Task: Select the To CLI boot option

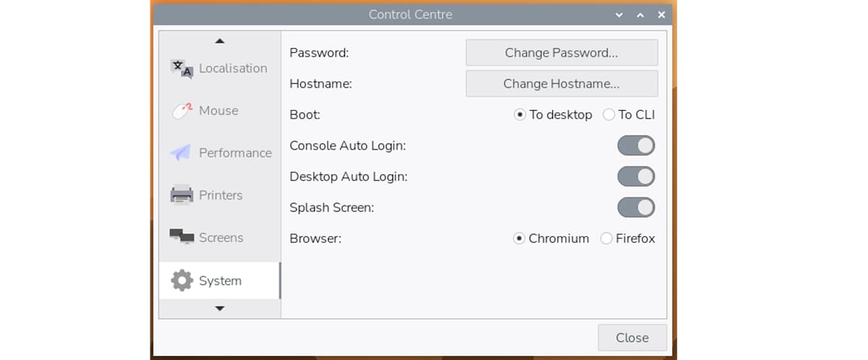Action: click(608, 115)
